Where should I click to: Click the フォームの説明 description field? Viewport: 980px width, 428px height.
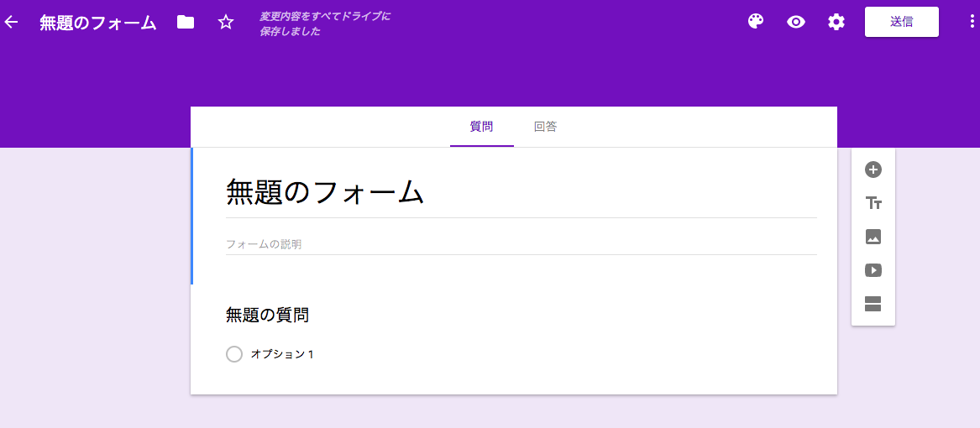click(x=521, y=244)
